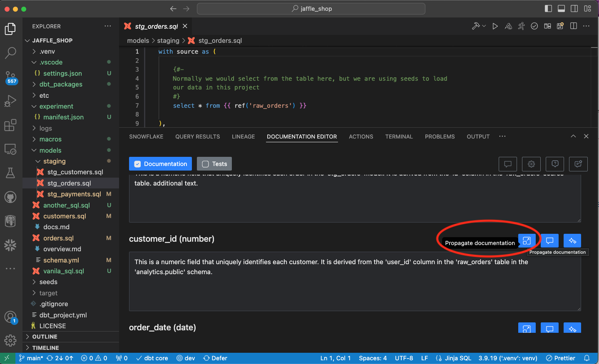Open the Extensions view
The image size is (599, 364).
coord(10,125)
